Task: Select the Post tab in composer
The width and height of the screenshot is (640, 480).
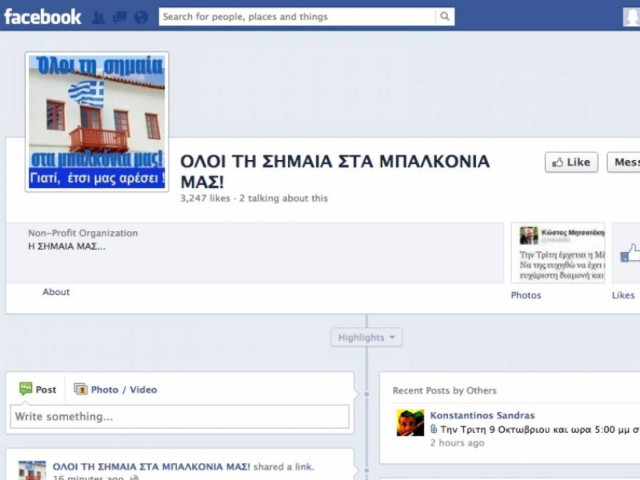Action: [x=38, y=389]
